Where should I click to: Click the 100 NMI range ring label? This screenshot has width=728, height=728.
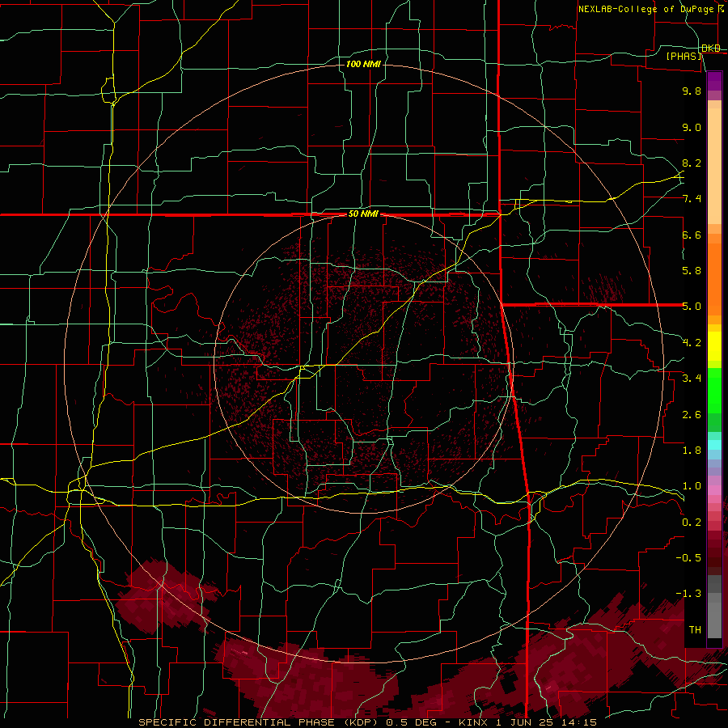pos(363,64)
